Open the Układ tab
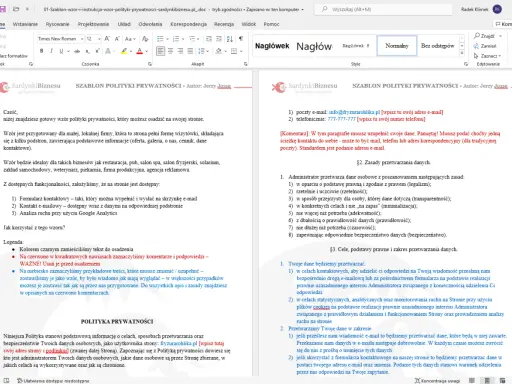This screenshot has height=384, width=512. [124, 24]
